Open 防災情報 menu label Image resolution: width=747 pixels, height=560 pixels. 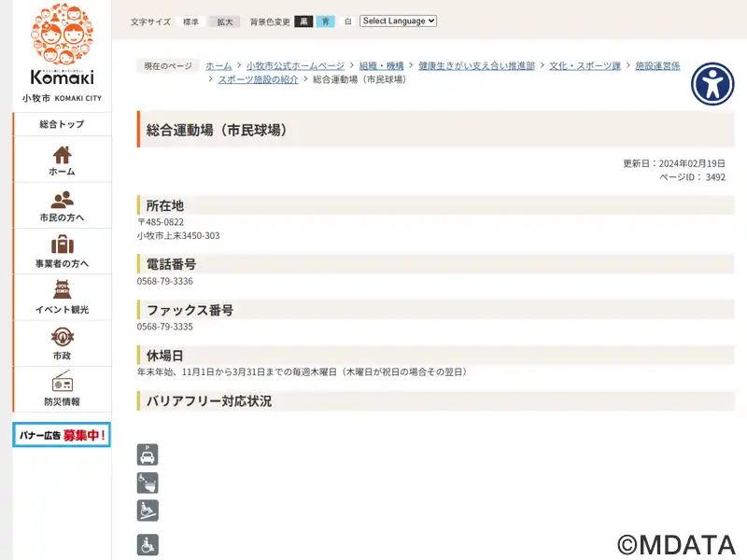(x=62, y=402)
